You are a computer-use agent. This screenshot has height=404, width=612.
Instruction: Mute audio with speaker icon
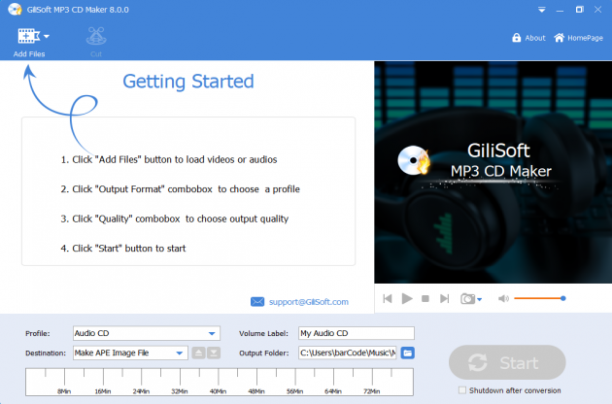point(503,299)
